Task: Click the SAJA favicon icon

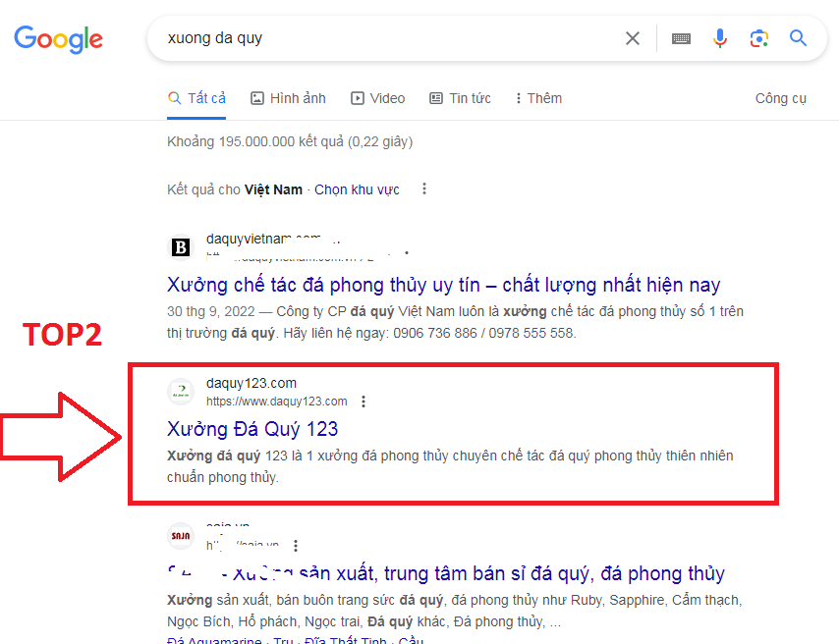Action: pyautogui.click(x=181, y=536)
